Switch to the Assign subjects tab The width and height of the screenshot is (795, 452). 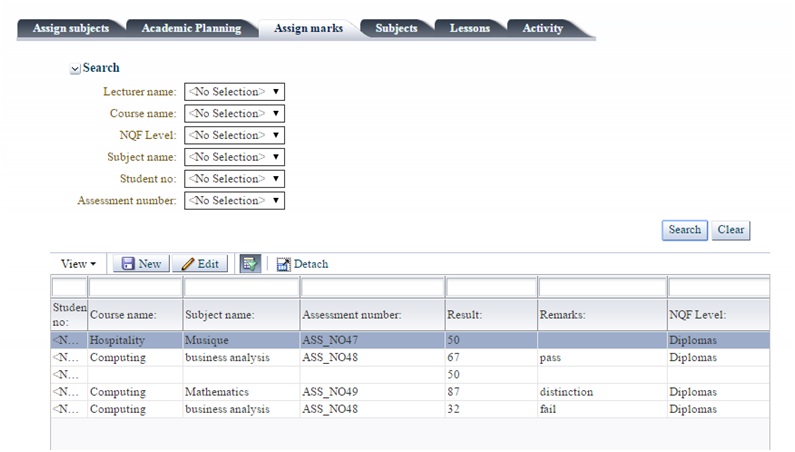[x=70, y=29]
